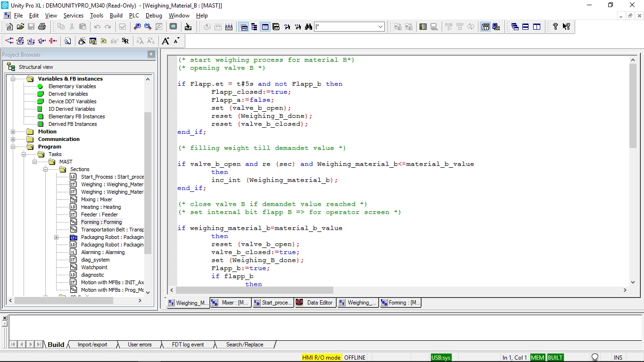
Task: Open the search text combo box dropdown
Action: [380, 27]
